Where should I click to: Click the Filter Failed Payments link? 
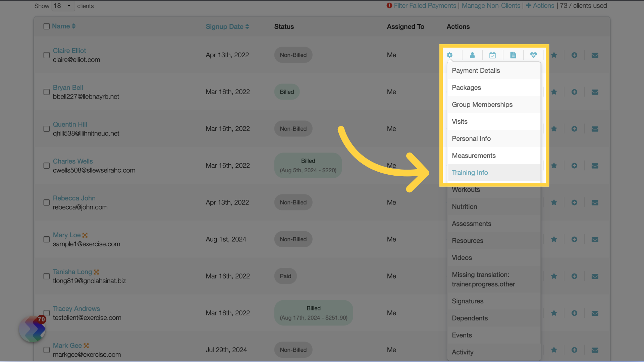coord(425,5)
